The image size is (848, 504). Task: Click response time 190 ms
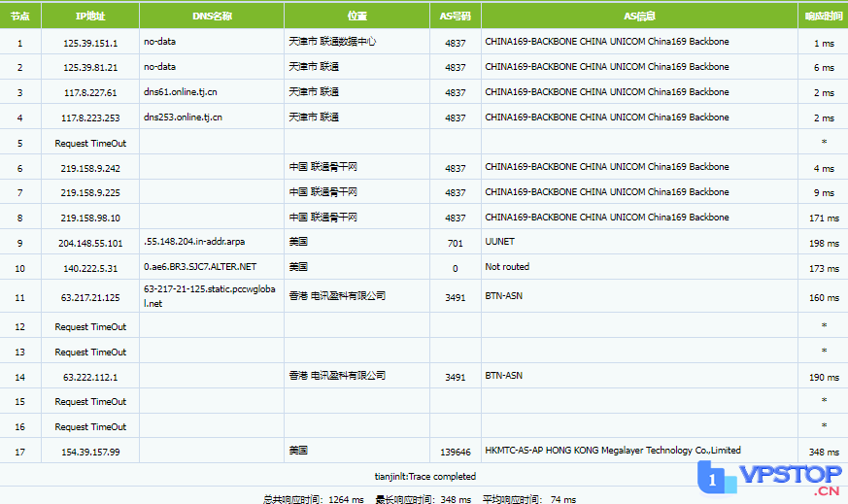point(824,377)
